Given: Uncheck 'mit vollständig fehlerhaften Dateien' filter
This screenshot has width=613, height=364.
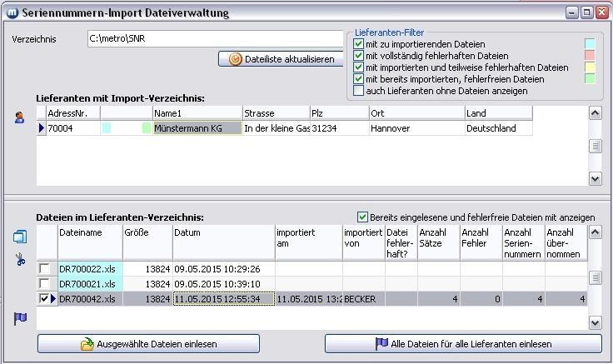Looking at the screenshot, I should pyautogui.click(x=359, y=56).
